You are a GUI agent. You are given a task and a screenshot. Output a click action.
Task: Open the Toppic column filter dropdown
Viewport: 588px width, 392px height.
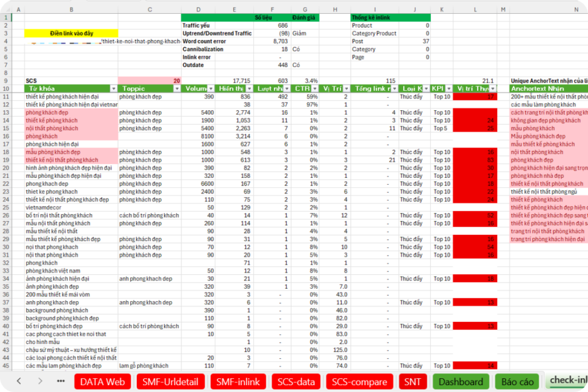coord(177,89)
